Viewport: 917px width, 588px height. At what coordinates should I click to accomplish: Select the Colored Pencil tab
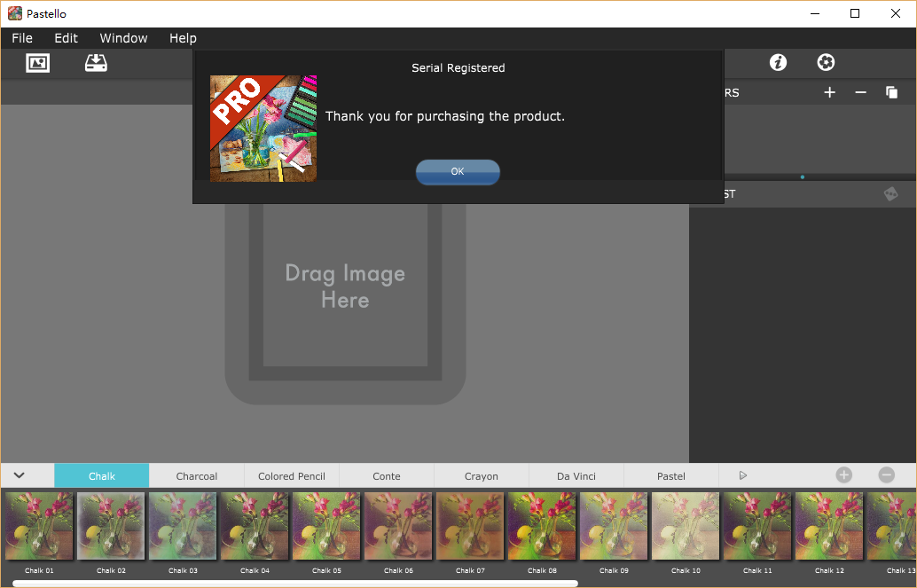point(292,476)
